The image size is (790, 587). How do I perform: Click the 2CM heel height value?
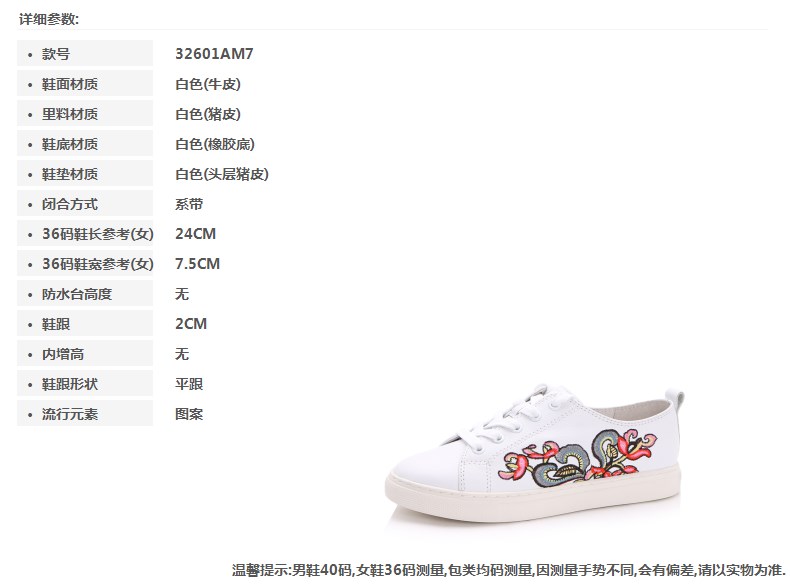pos(191,323)
